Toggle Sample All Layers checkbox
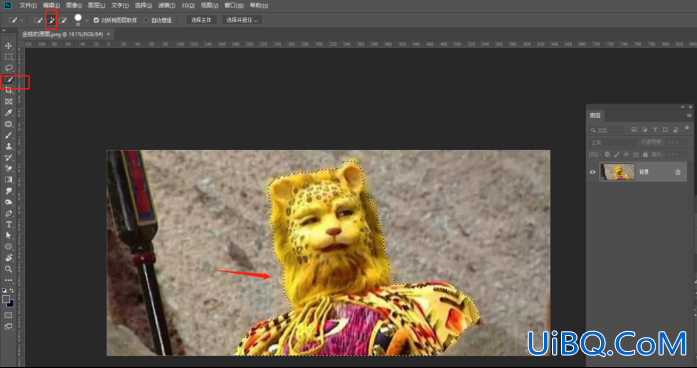Viewport: 697px width, 368px height. tap(96, 20)
